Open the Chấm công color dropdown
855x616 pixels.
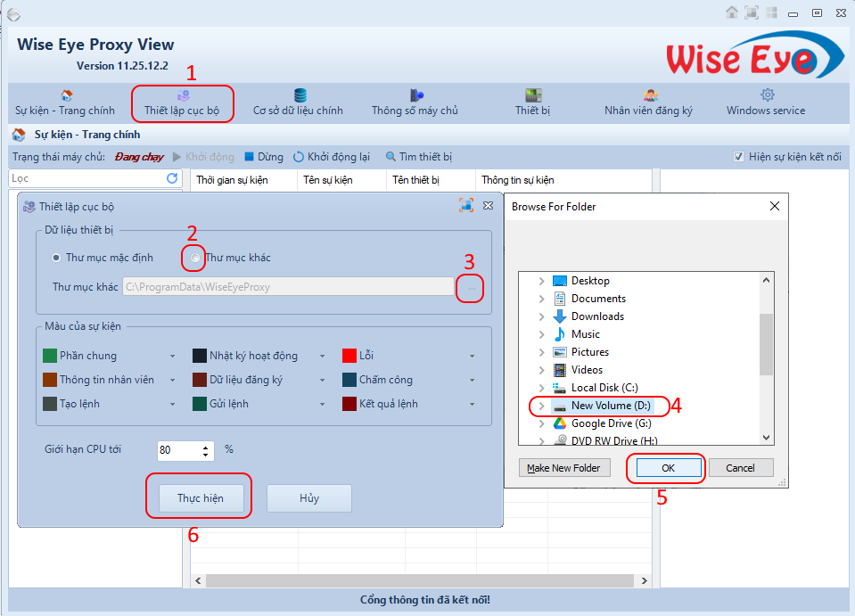pyautogui.click(x=473, y=379)
